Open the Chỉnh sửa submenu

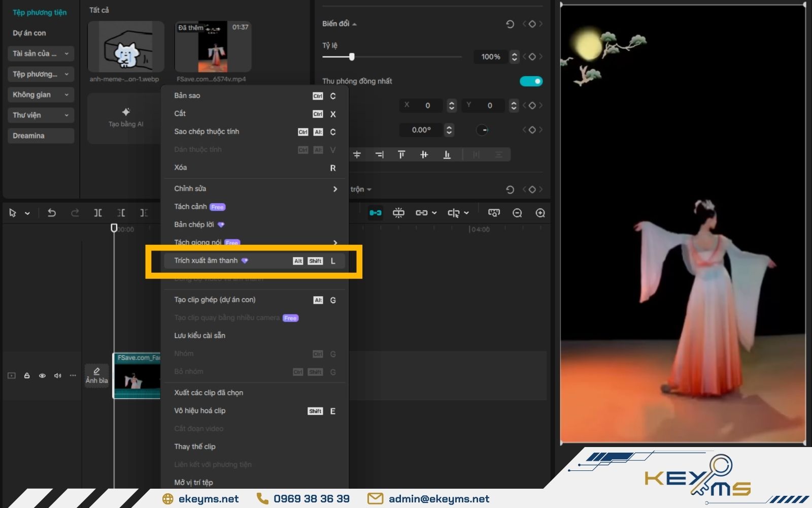[x=255, y=188]
